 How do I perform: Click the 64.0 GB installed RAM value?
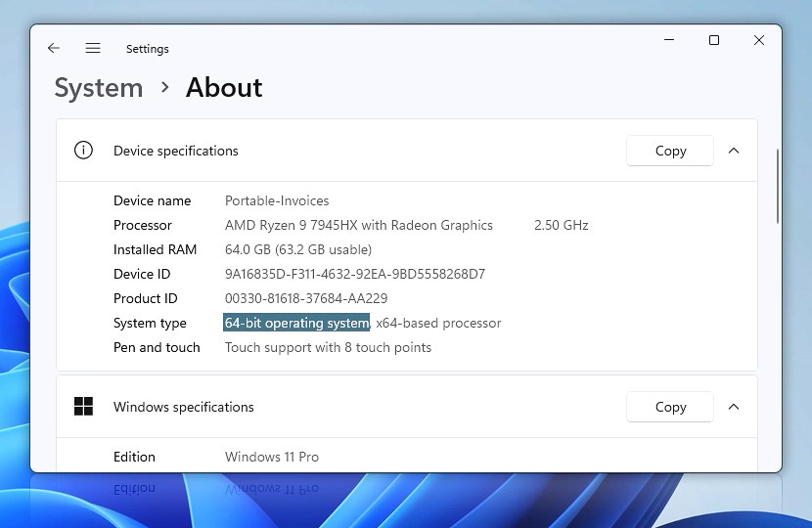click(x=298, y=249)
